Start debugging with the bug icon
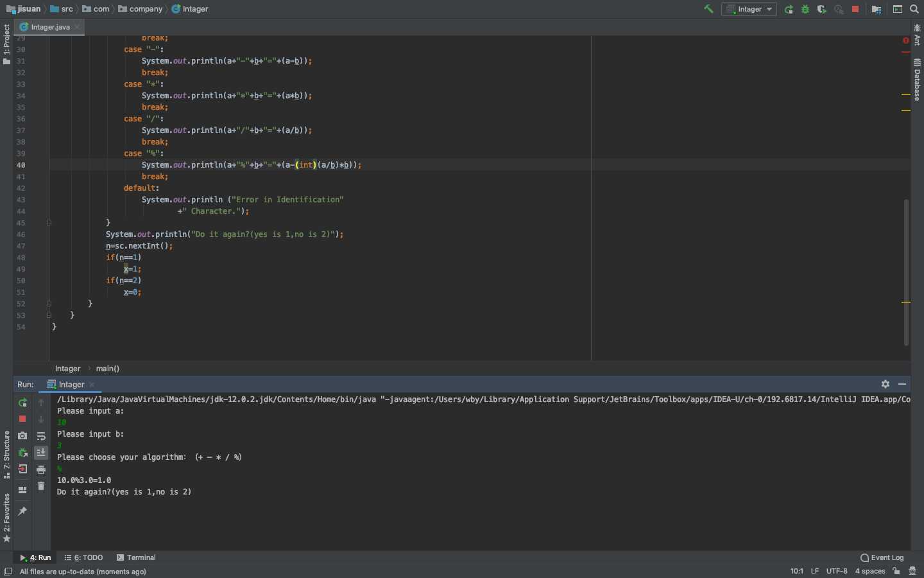The height and width of the screenshot is (578, 924). pos(805,9)
